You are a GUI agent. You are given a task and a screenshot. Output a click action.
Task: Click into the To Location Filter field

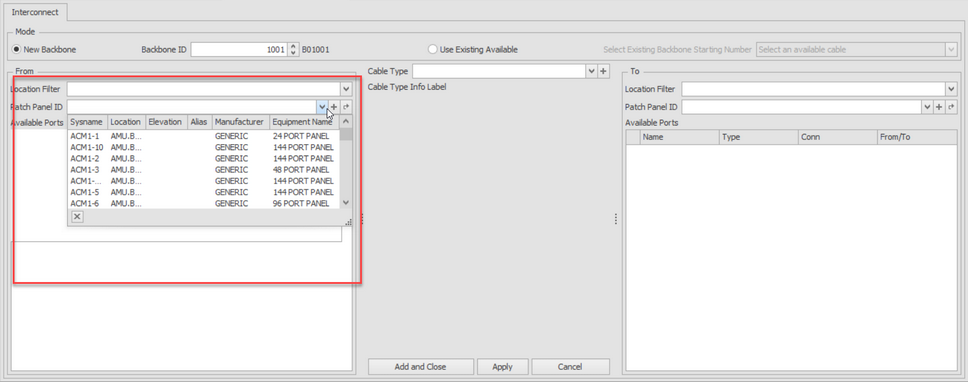coord(814,89)
